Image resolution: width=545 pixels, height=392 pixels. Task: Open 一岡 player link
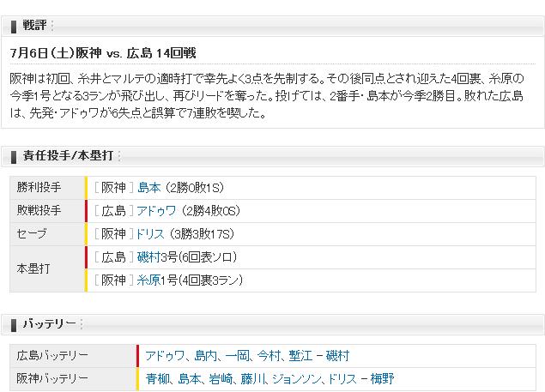point(237,356)
